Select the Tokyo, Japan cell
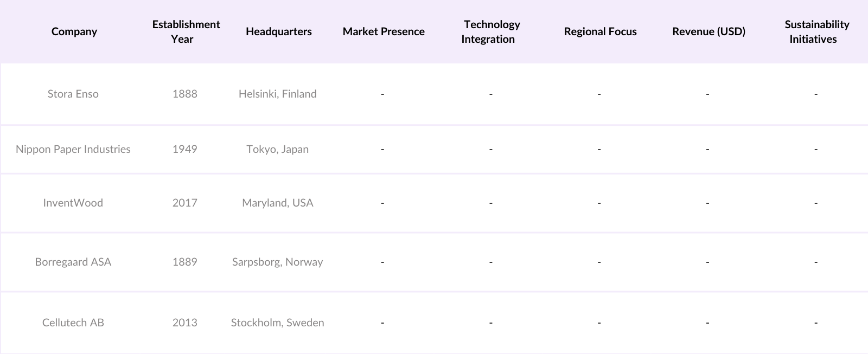Image resolution: width=868 pixels, height=354 pixels. (277, 149)
